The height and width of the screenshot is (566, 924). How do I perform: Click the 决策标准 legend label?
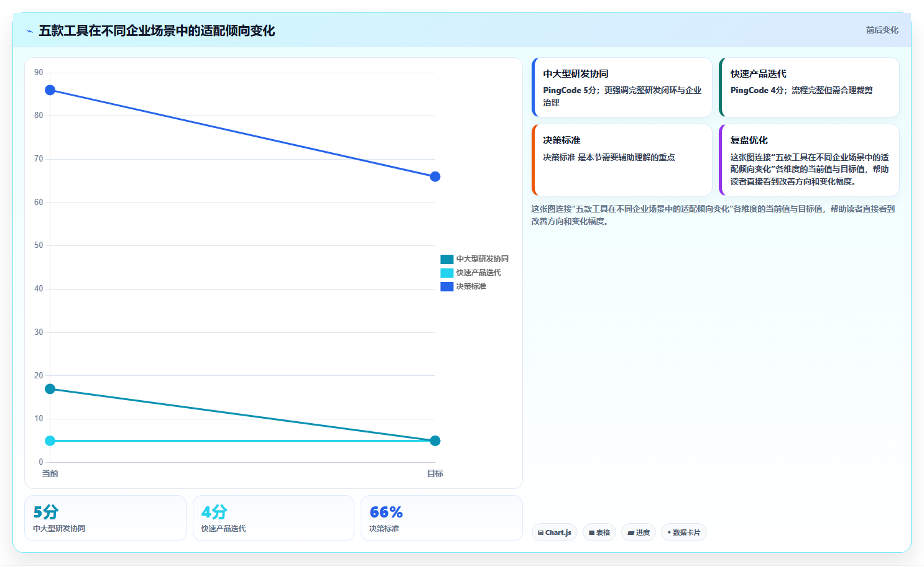(471, 286)
